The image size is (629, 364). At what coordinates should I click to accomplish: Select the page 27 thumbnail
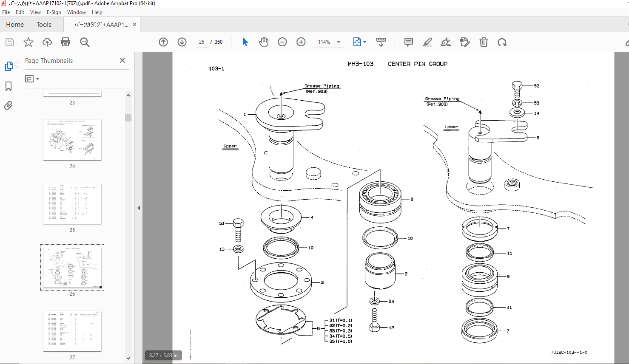click(x=72, y=331)
